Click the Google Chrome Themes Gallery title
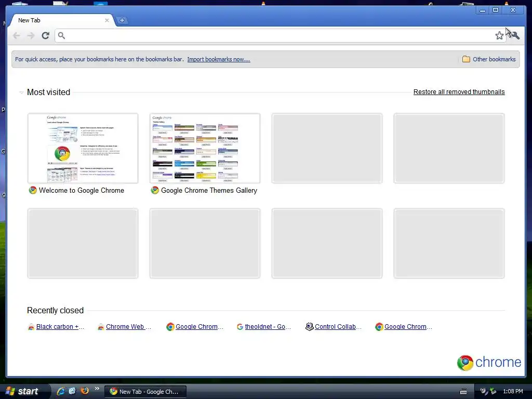The image size is (532, 399). coord(209,190)
